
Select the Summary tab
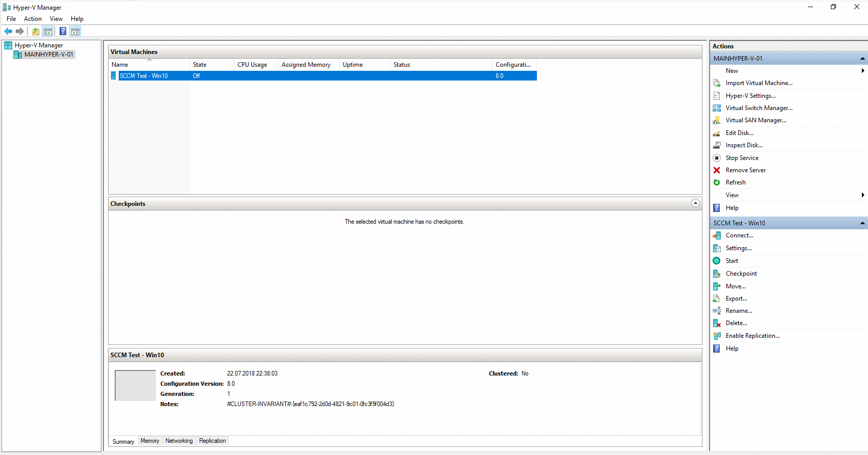[x=123, y=441]
